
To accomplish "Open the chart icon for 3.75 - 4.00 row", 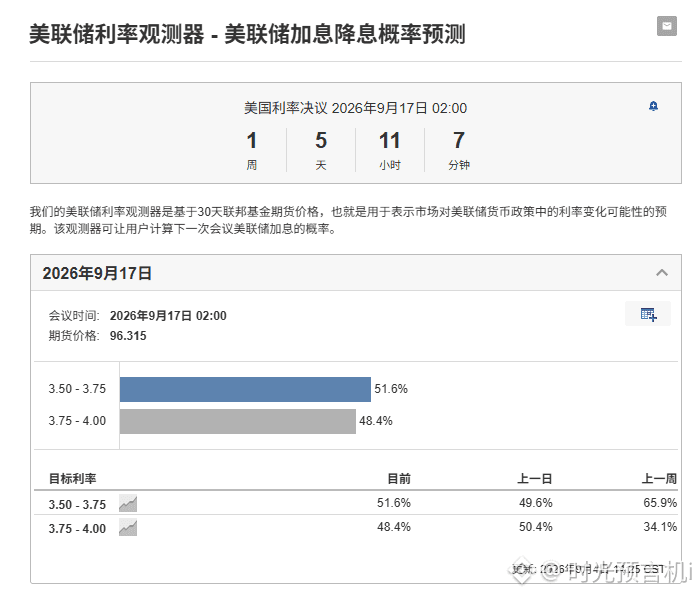I will [x=128, y=528].
